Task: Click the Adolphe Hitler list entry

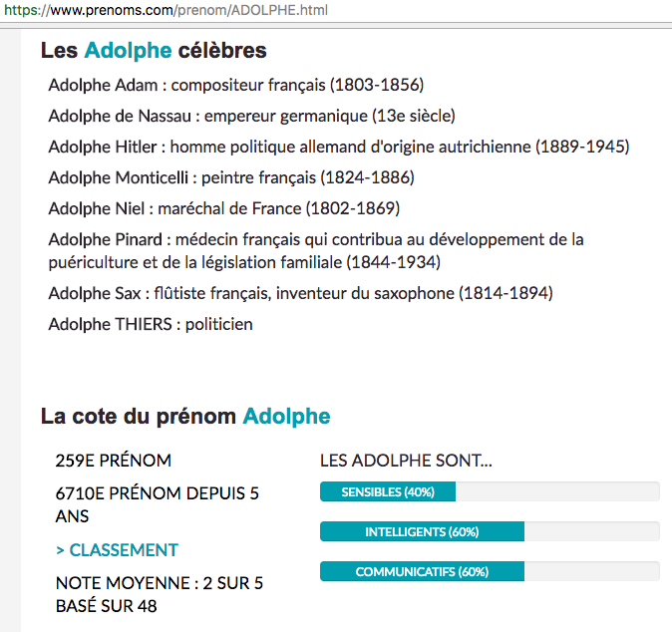Action: click(339, 147)
